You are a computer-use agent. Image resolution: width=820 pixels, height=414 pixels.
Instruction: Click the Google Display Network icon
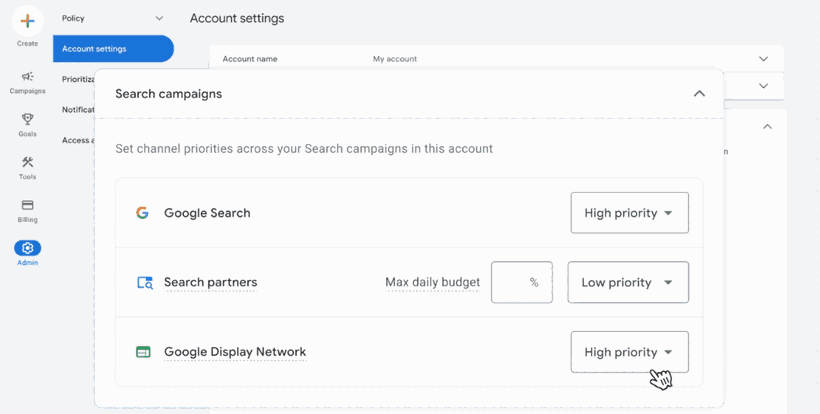(143, 352)
